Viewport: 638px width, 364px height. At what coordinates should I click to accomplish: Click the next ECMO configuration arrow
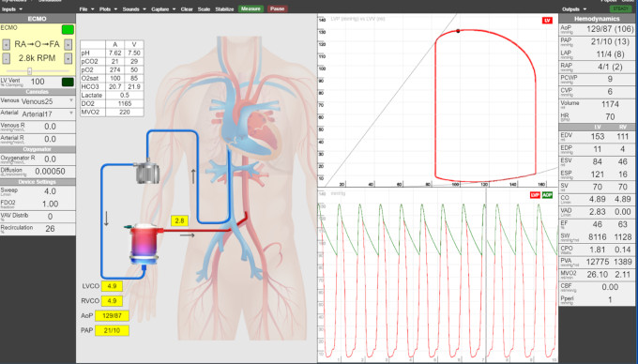[68, 44]
